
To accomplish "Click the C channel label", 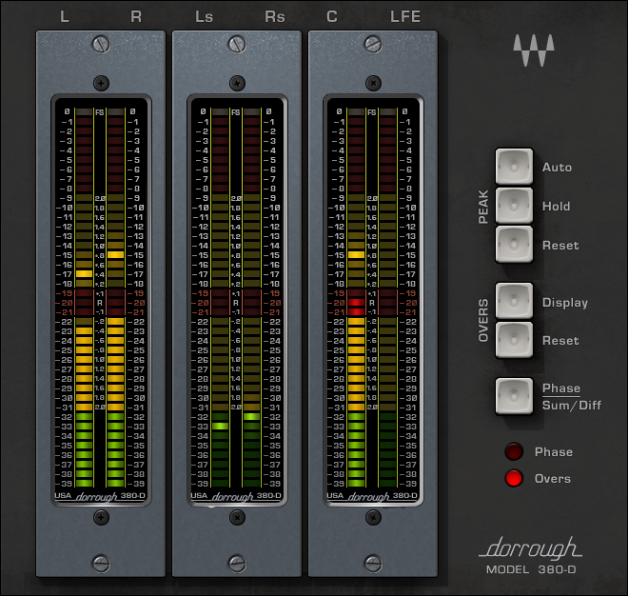I will [332, 17].
